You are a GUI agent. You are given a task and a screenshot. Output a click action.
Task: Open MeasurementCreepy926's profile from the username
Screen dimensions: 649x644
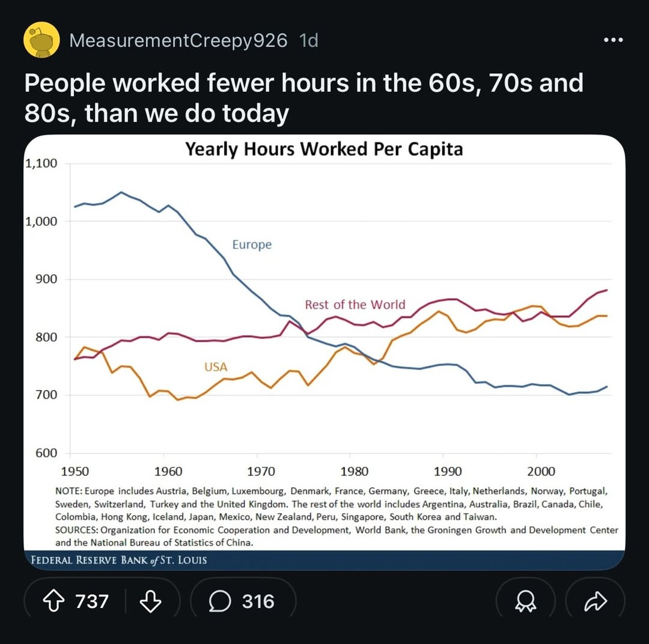pyautogui.click(x=178, y=40)
